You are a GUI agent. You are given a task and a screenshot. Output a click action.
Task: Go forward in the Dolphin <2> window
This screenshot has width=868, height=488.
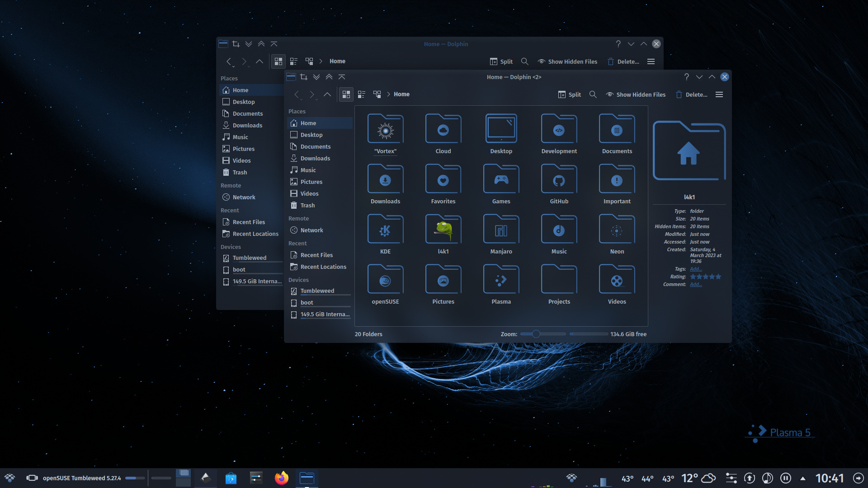tap(312, 94)
